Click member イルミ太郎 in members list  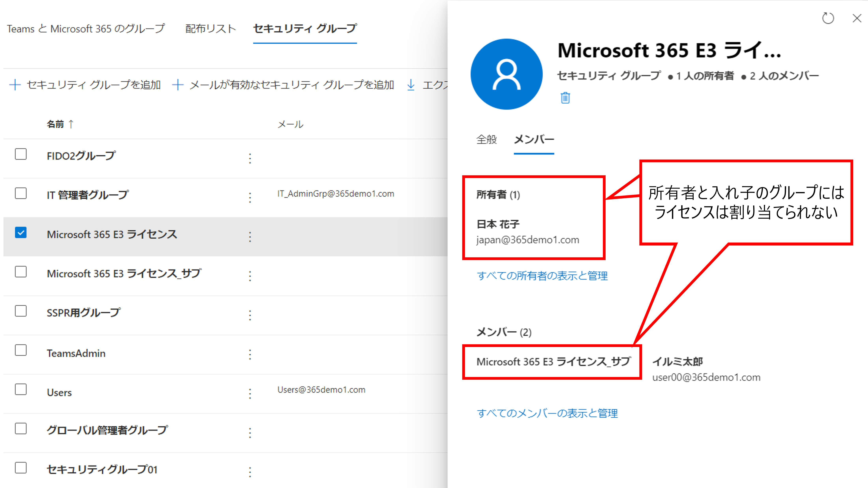677,361
